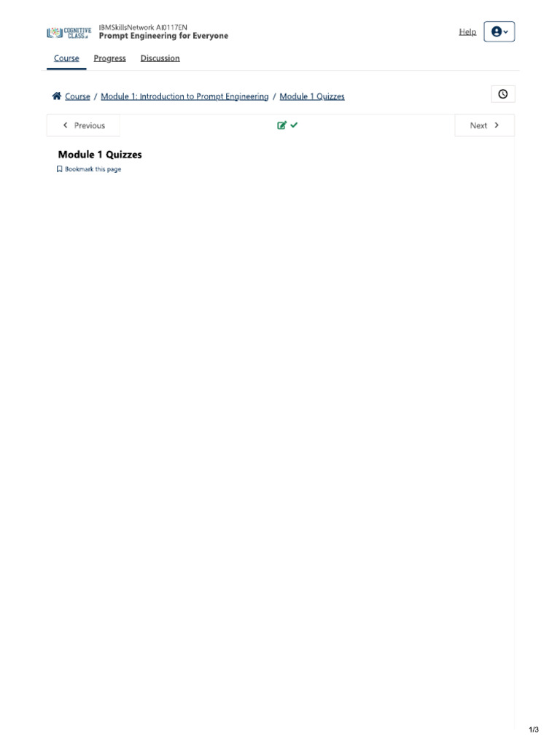
Task: Open Module 1: Introduction to Prompt Engineering link
Action: [x=184, y=96]
